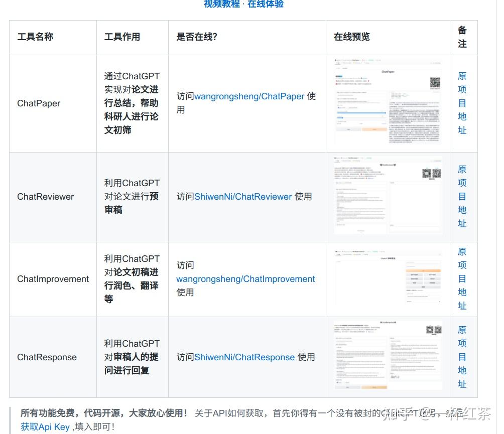The height and width of the screenshot is (434, 504).
Task: Click 原项目地址 in the ChatResponse row
Action: click(462, 357)
